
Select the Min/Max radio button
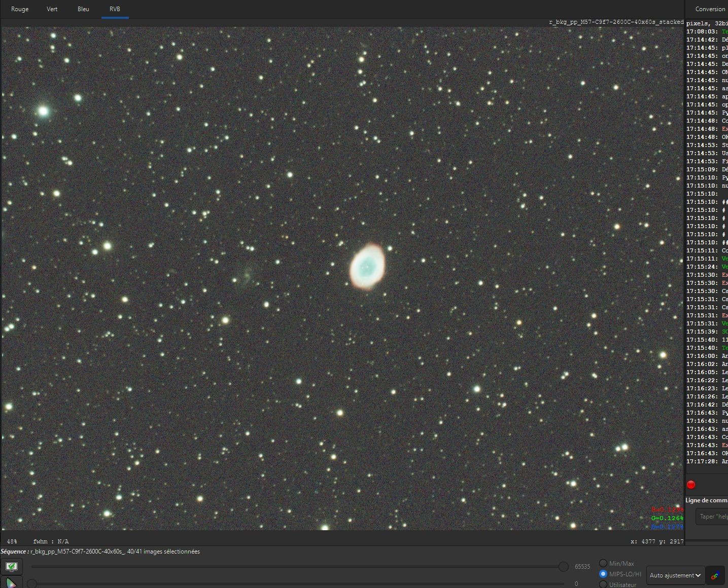[603, 563]
